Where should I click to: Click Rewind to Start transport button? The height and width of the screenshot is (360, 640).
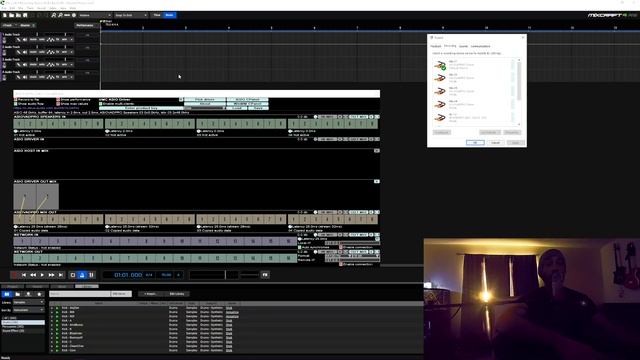pos(24,275)
